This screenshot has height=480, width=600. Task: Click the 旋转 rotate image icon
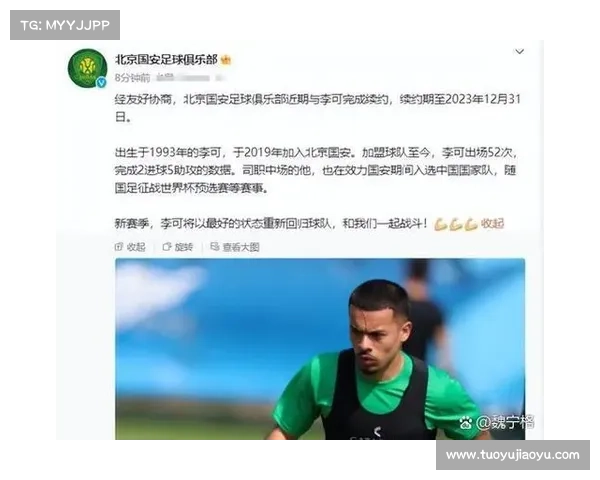point(167,247)
